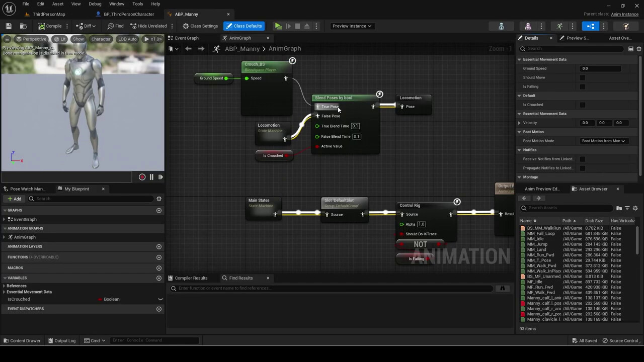Open the Skeletal Mesh editor icon

[528, 26]
